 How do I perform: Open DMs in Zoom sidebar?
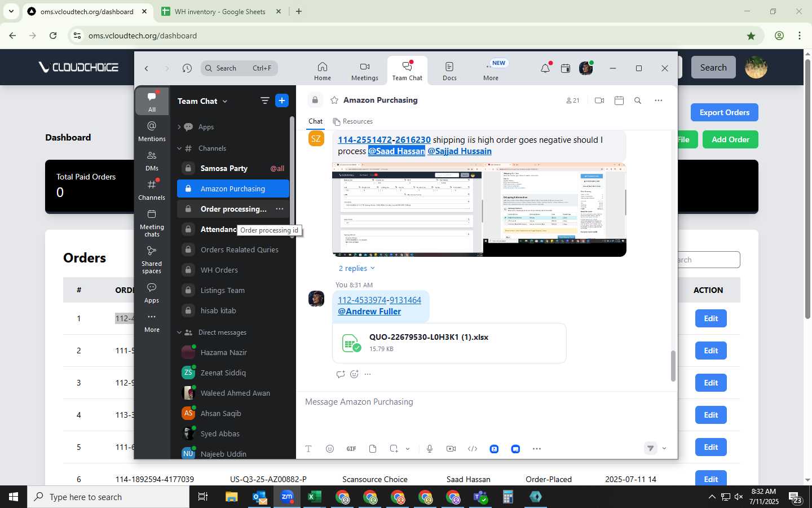pyautogui.click(x=152, y=160)
